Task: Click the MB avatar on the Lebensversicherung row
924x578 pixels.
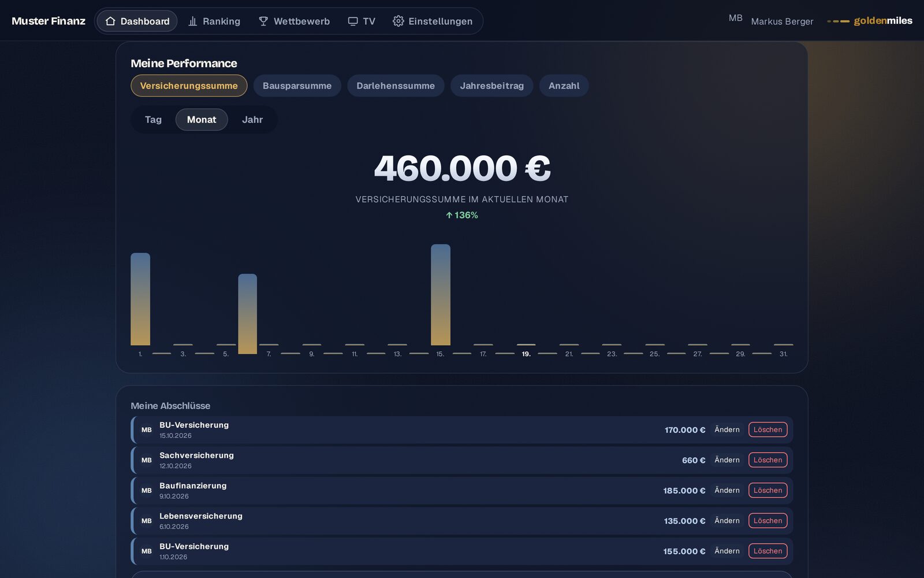Action: [x=147, y=521]
